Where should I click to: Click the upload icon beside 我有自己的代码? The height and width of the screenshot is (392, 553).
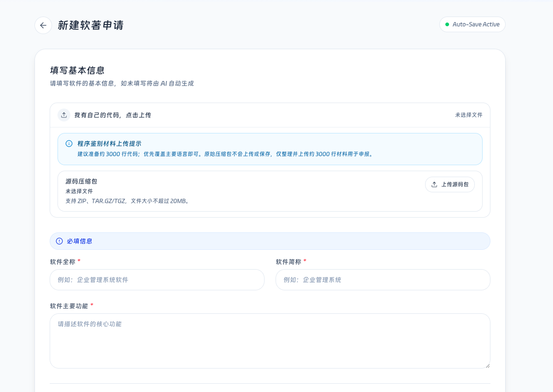(64, 115)
